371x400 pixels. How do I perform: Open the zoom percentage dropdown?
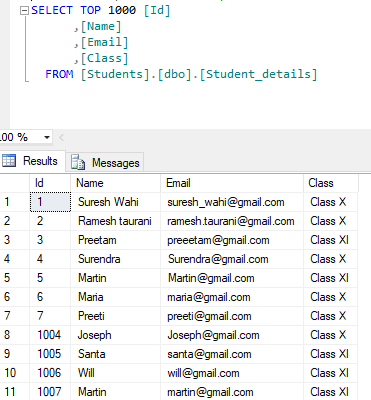click(47, 137)
